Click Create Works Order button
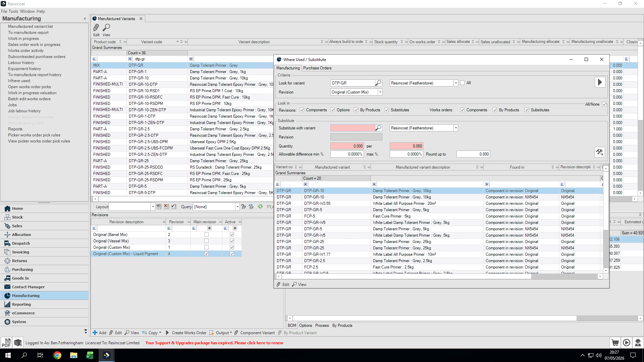 (x=186, y=333)
